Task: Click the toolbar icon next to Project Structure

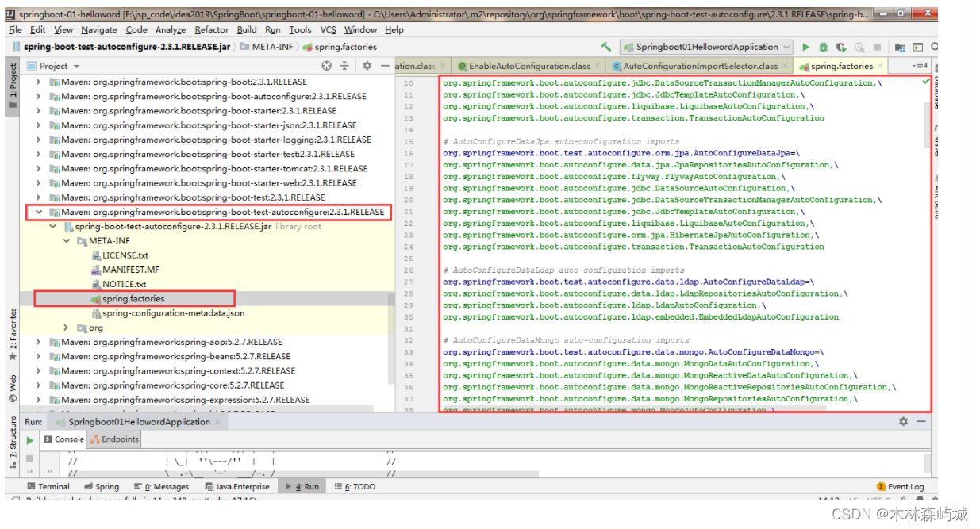Action: 919,47
